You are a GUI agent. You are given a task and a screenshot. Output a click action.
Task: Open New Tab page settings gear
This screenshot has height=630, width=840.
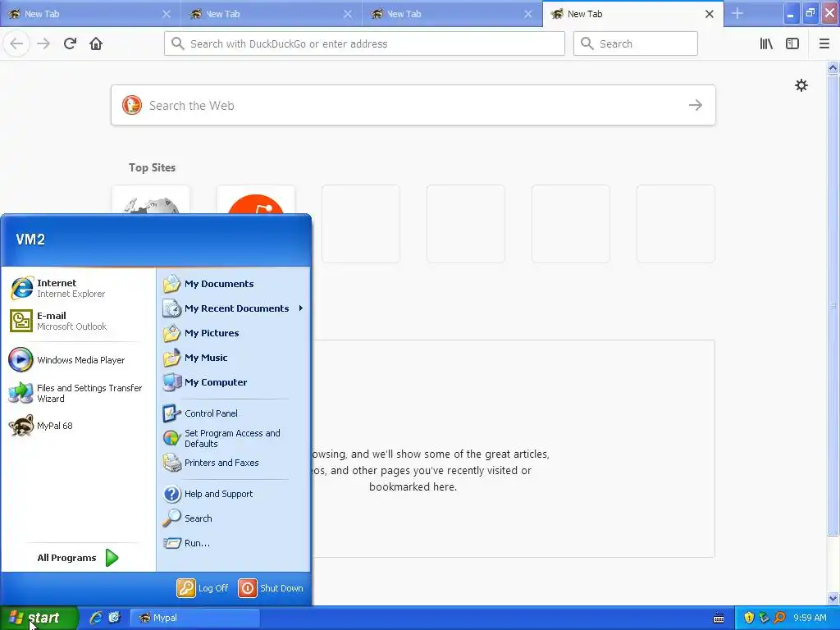801,85
